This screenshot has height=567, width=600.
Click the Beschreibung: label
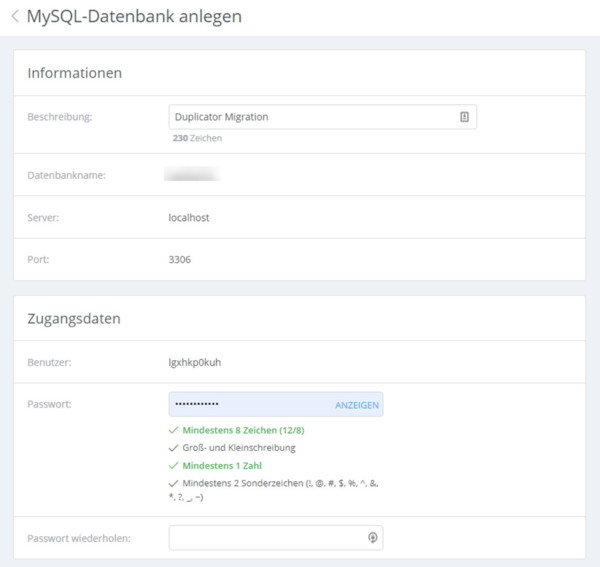60,117
